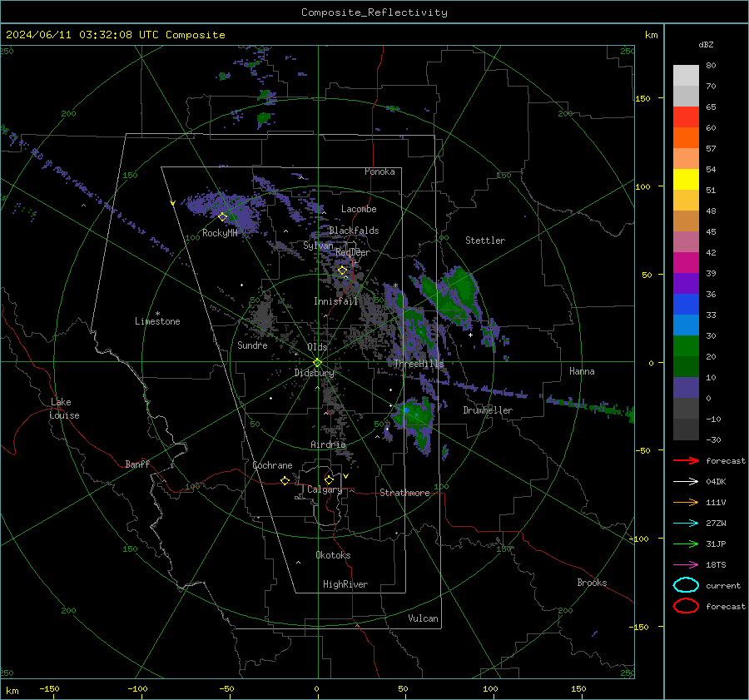Click the dBZ legend heading

(706, 45)
